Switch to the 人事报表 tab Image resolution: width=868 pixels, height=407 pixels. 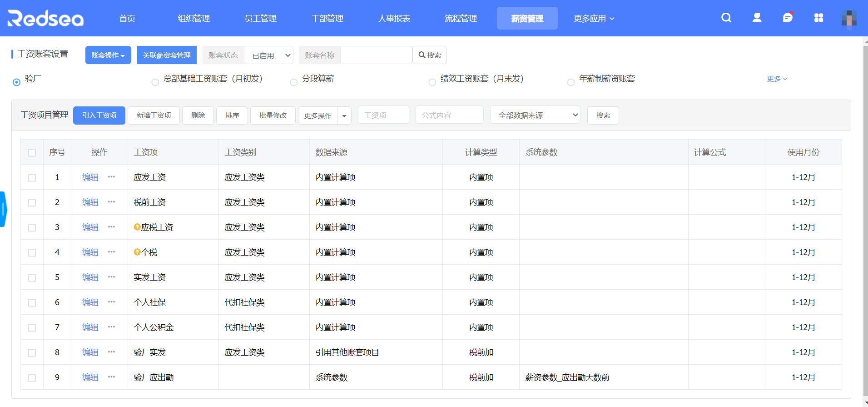pyautogui.click(x=394, y=19)
